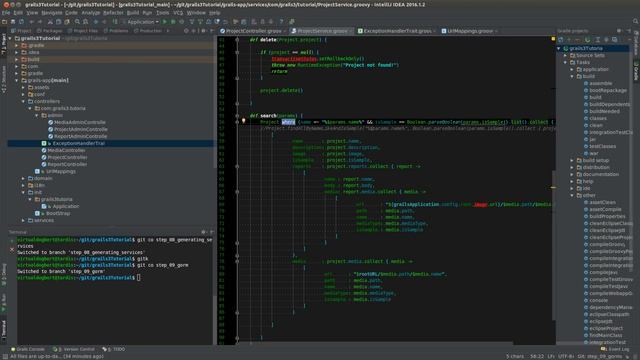Toggle the Run tool window stripe button
This screenshot has height=360, width=640.
(4, 302)
